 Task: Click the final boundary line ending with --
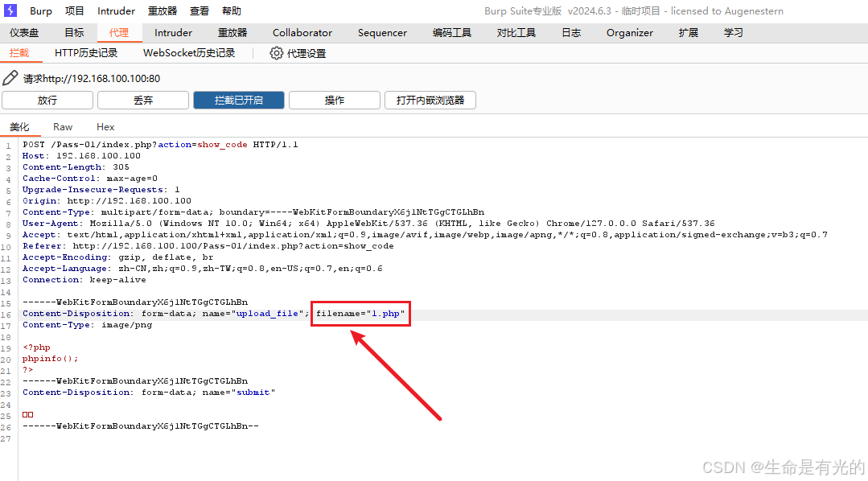click(x=141, y=426)
